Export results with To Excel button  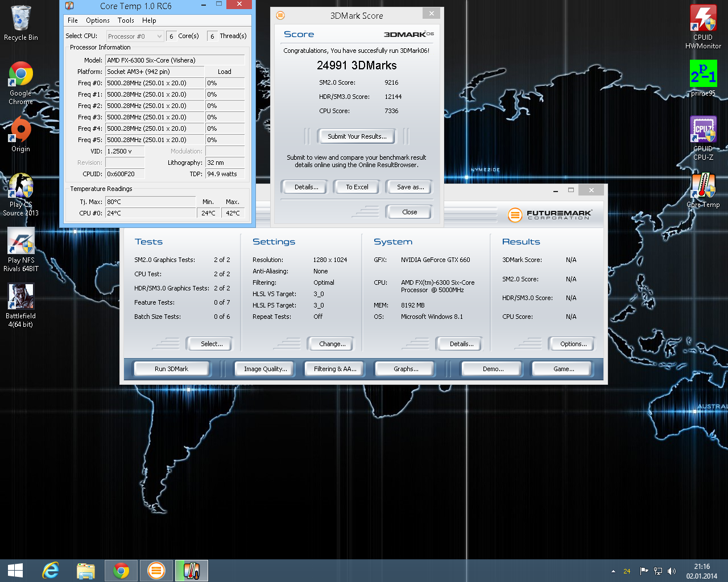[357, 187]
